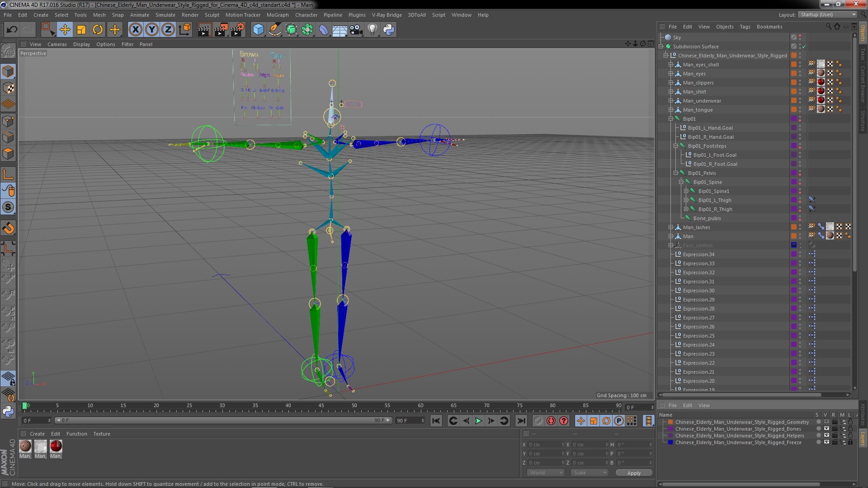868x488 pixels.
Task: Select the red Man material thumbnail
Action: [x=56, y=446]
